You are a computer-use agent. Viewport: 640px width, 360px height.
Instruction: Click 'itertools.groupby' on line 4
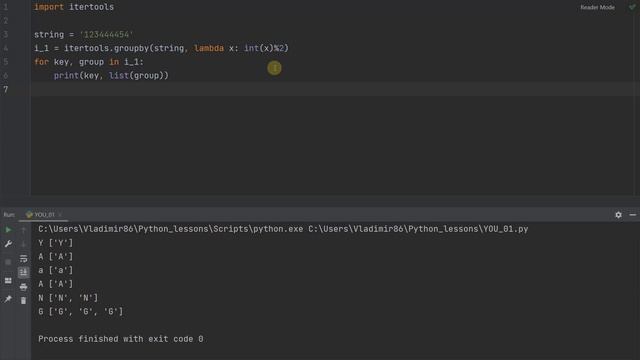pos(106,48)
